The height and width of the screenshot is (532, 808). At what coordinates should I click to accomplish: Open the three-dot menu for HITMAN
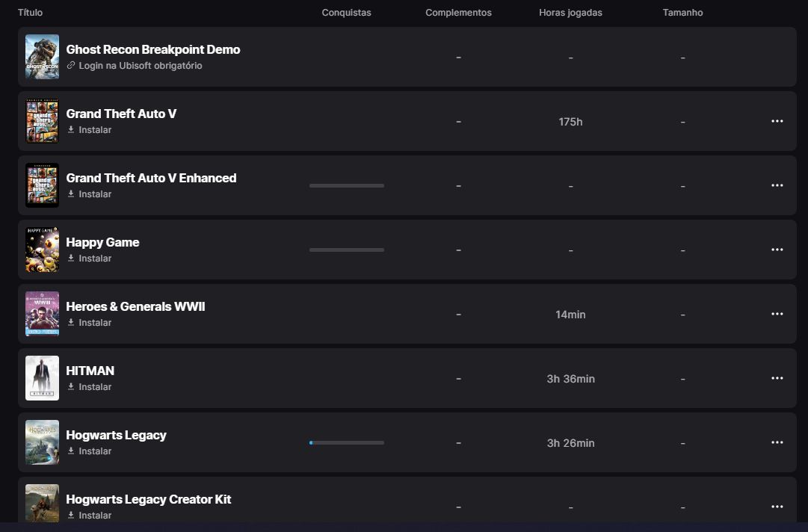coord(777,378)
